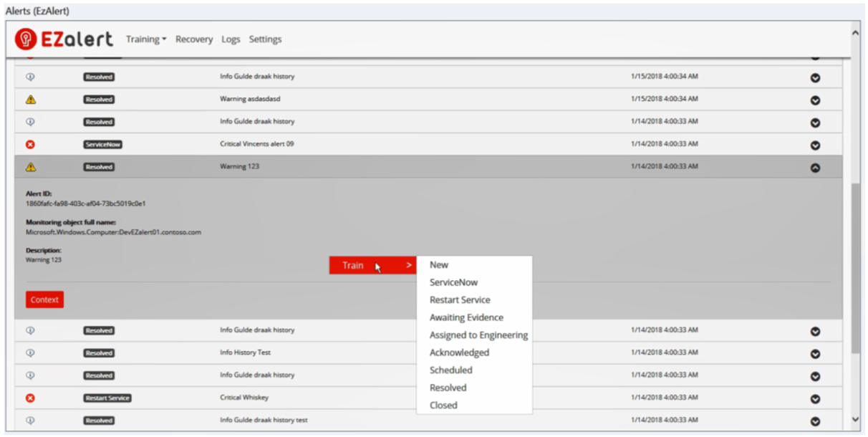Select Restart Service from the Train submenu

tap(460, 300)
